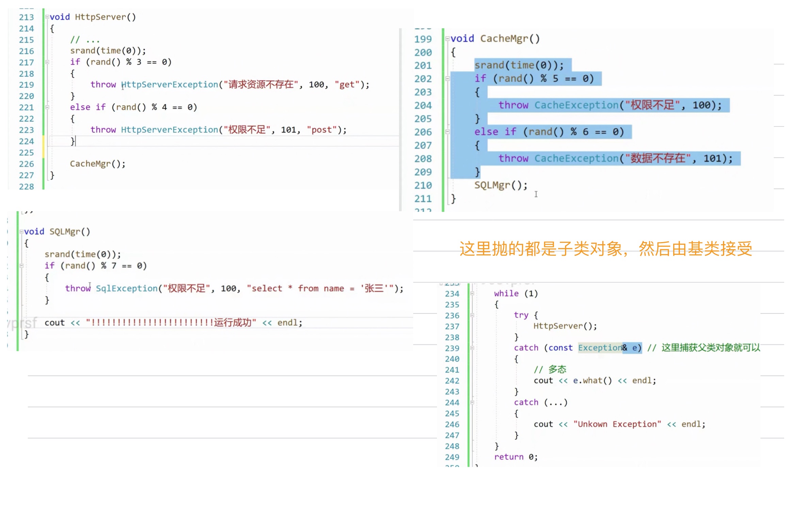Image resolution: width=812 pixels, height=507 pixels.
Task: Fold the try block at line 236
Action: (472, 315)
